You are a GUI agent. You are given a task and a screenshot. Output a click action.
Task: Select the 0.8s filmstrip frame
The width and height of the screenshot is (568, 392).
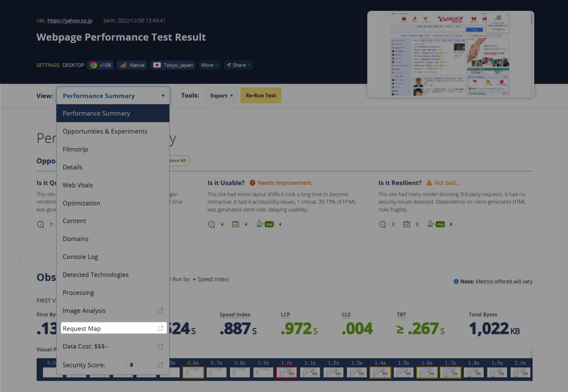(x=240, y=373)
